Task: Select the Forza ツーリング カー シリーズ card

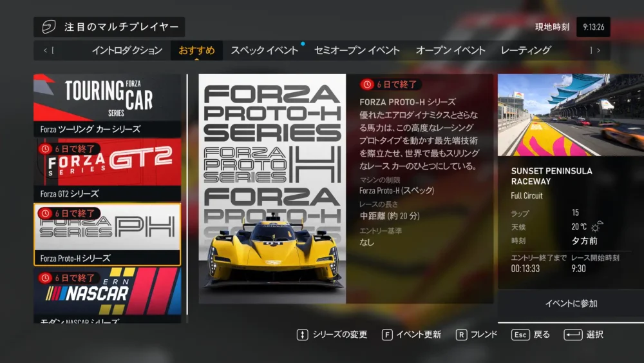Action: pyautogui.click(x=107, y=105)
